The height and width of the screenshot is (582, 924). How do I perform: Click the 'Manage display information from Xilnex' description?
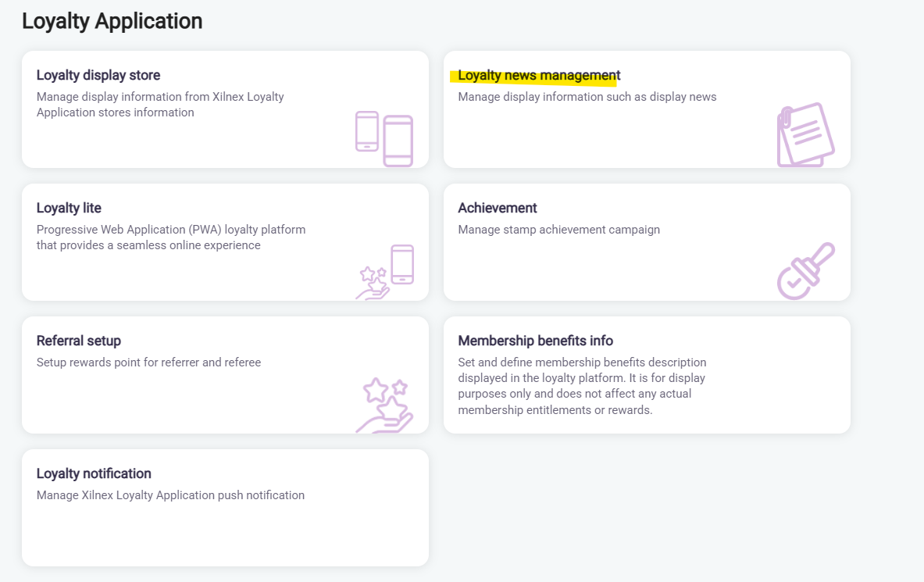[160, 105]
